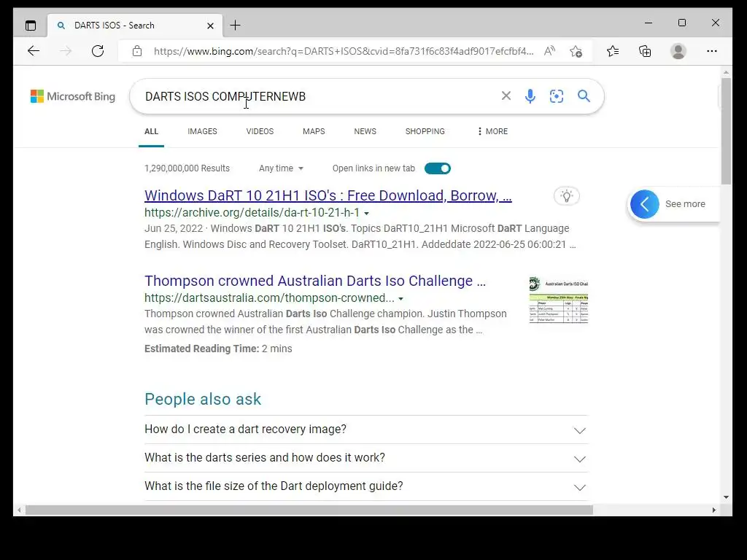
Task: Click the https://archive.org/details/da-rt-10-21-h-1 URL
Action: [252, 213]
